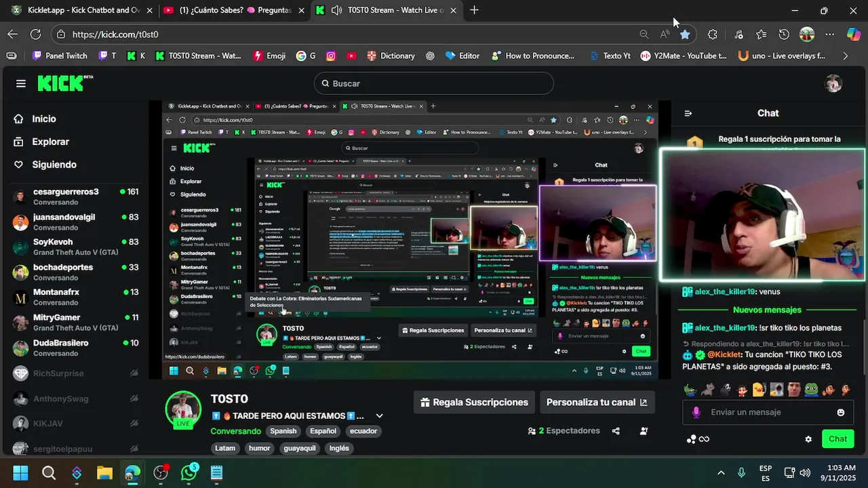The height and width of the screenshot is (488, 868).
Task: Open chat settings gear
Action: [x=808, y=439]
